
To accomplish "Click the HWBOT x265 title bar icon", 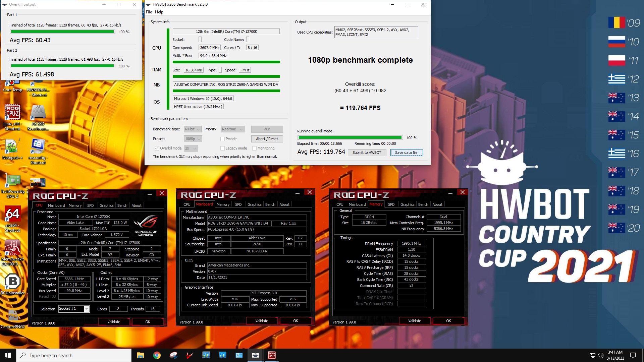I will (x=149, y=4).
